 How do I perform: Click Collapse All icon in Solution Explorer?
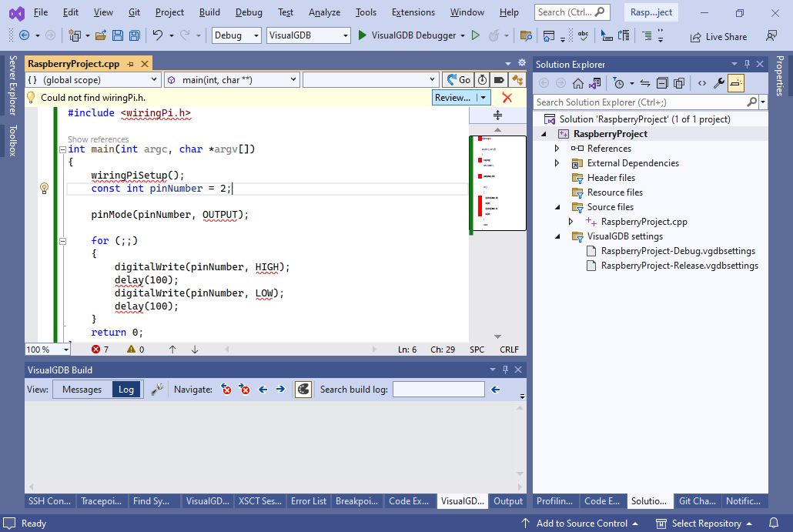point(662,83)
